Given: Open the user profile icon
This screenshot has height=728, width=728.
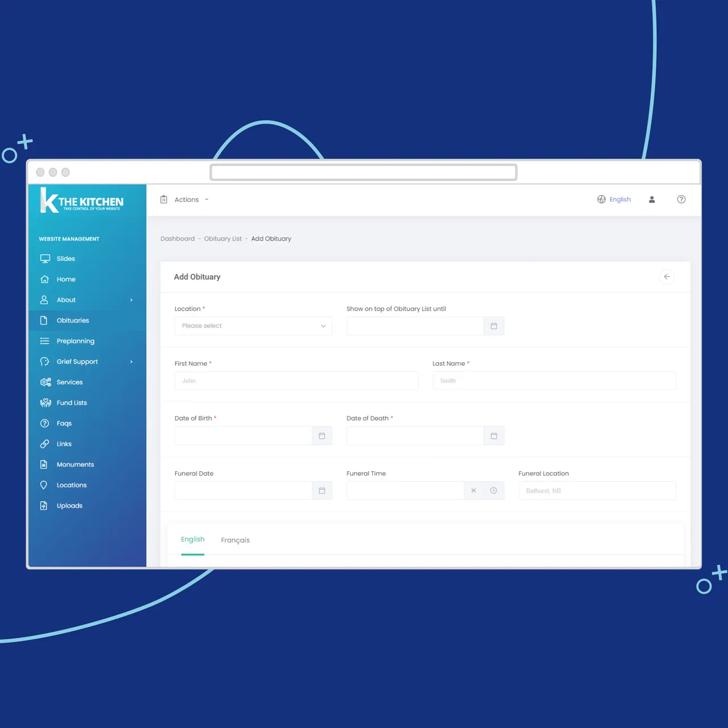Looking at the screenshot, I should pos(652,200).
